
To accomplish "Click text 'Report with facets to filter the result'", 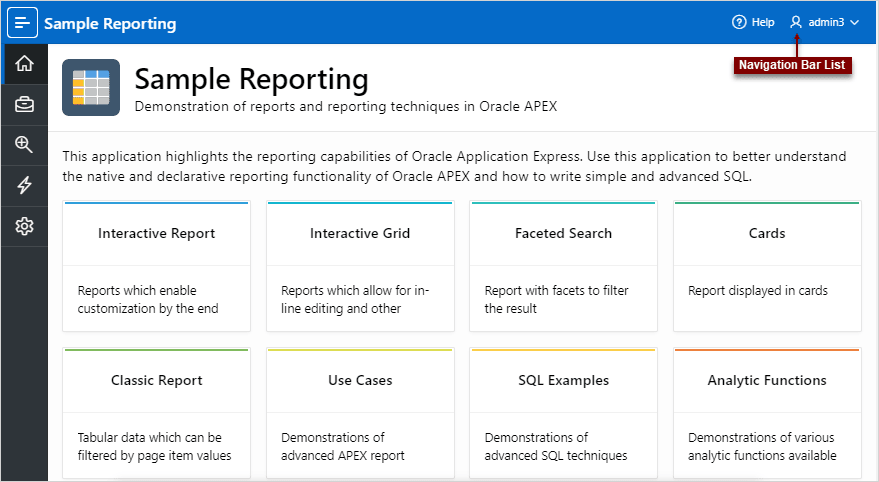I will pos(556,299).
